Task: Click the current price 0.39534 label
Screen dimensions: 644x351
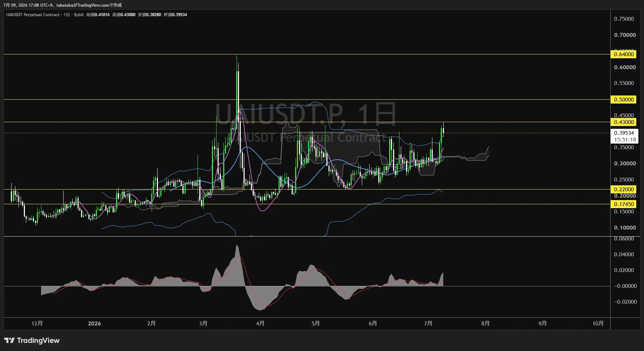Action: (624, 133)
